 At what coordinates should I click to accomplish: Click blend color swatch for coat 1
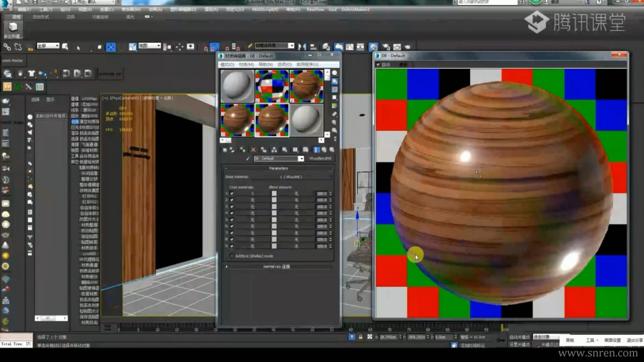274,193
